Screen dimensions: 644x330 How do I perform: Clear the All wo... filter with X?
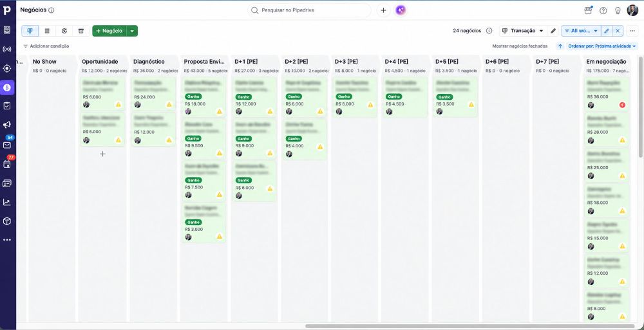tap(618, 31)
